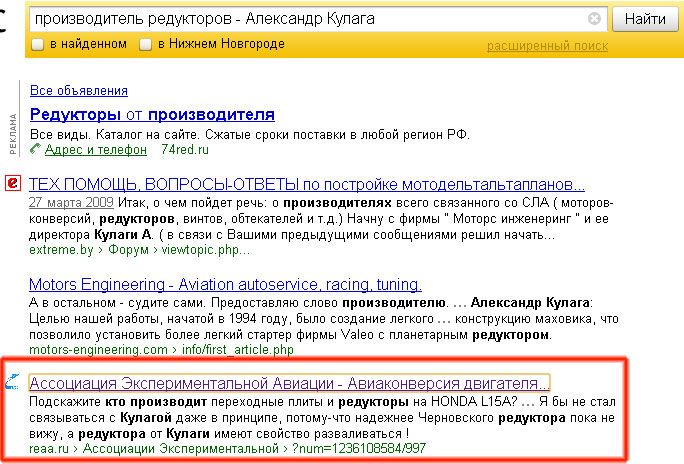Click the motors-engineering.com address link

(x=98, y=350)
